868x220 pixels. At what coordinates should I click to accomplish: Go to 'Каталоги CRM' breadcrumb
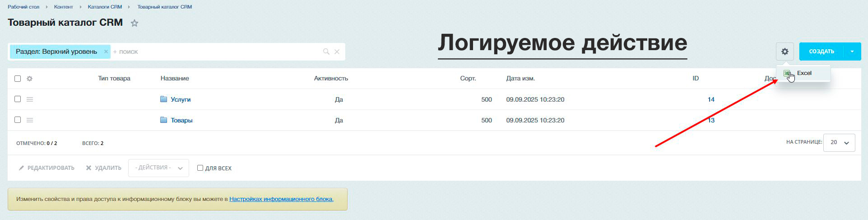tap(105, 7)
